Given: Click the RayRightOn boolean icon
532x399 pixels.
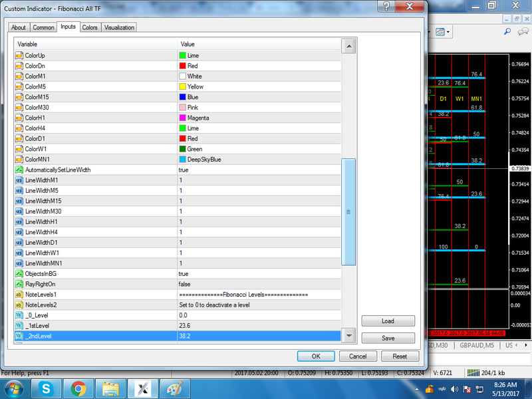Looking at the screenshot, I should 19,284.
